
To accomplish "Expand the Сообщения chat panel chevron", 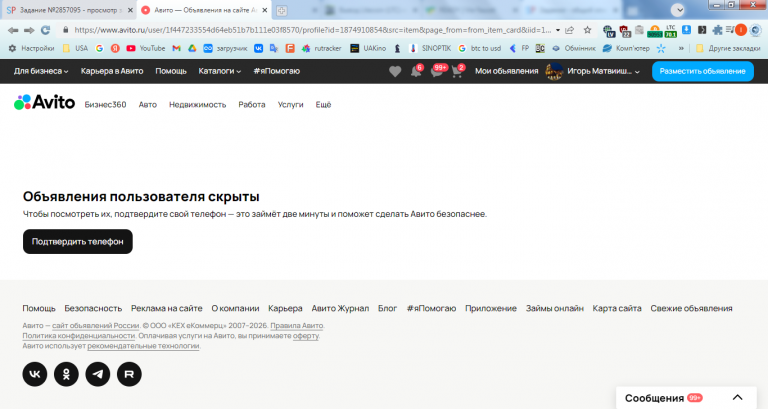I will [x=737, y=398].
